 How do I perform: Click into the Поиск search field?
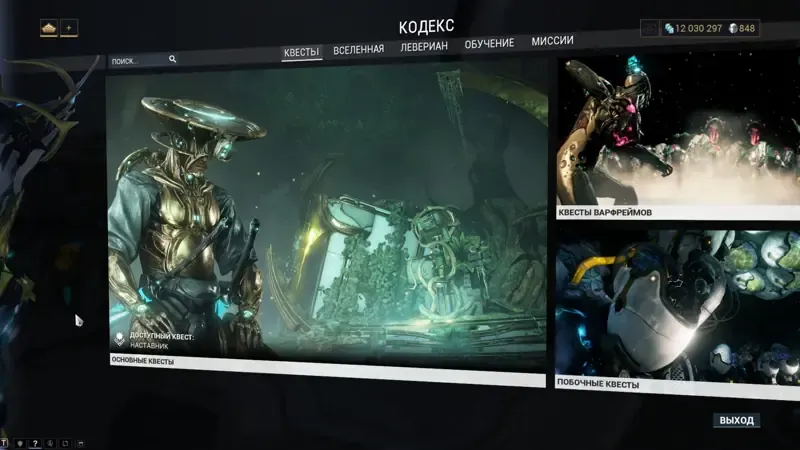click(x=143, y=60)
